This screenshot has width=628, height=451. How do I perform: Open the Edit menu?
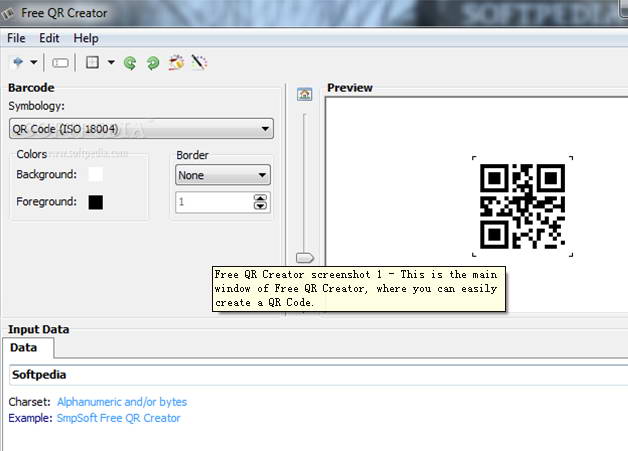click(x=49, y=38)
